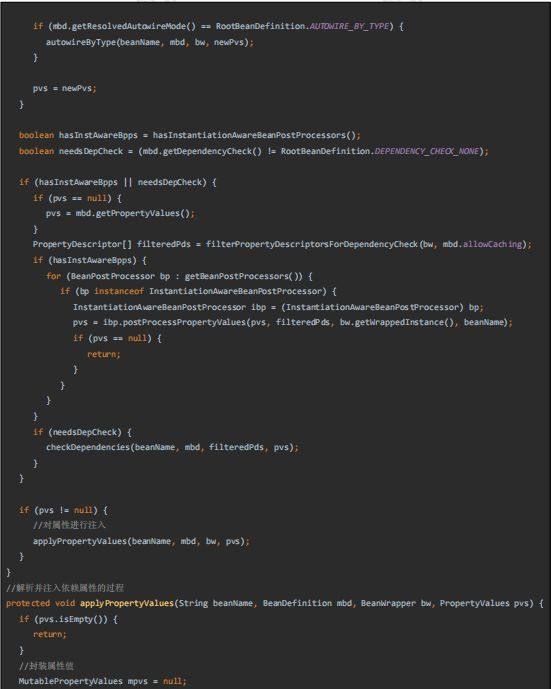This screenshot has height=689, width=551.
Task: Click the 'pvs = mbd.getPropertyValues();' line
Action: click(120, 214)
